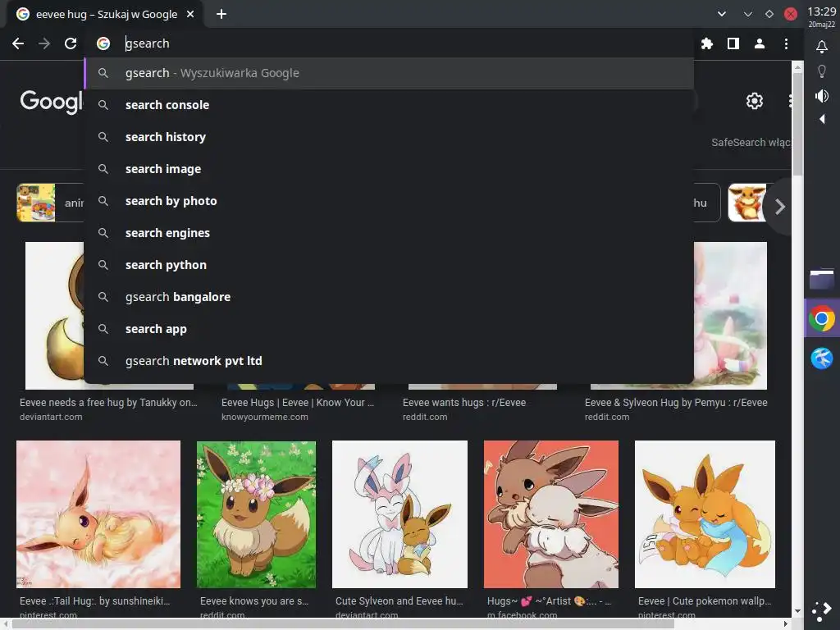Click the 'anir…' chip with the colorful thumbnail

pos(50,203)
